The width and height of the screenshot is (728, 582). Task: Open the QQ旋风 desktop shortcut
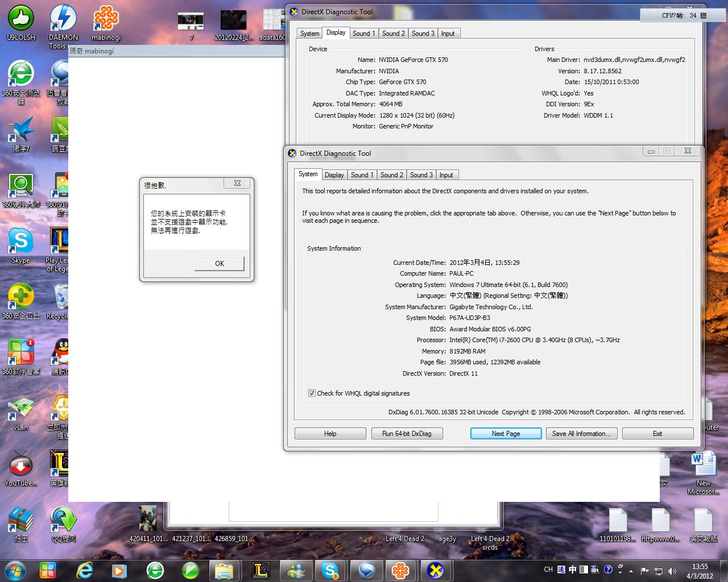coord(63,525)
